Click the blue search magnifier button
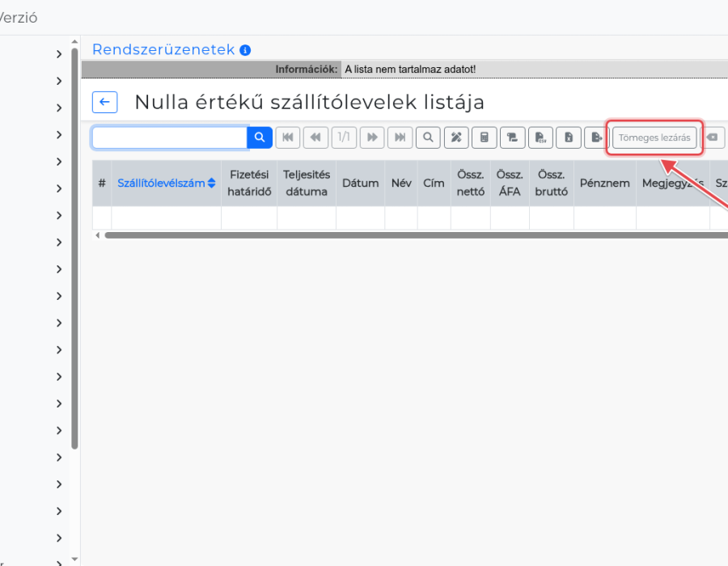728x566 pixels. tap(260, 137)
